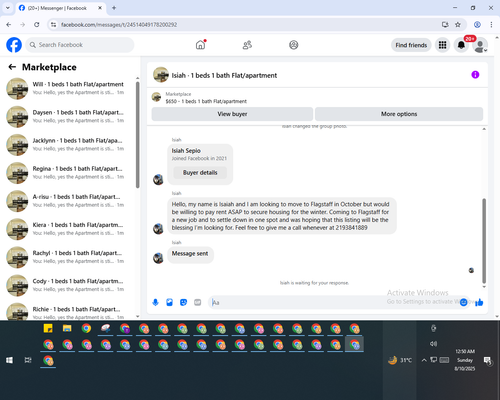Select the Messenger | Facebook tab
The image size is (500, 400).
tap(60, 8)
